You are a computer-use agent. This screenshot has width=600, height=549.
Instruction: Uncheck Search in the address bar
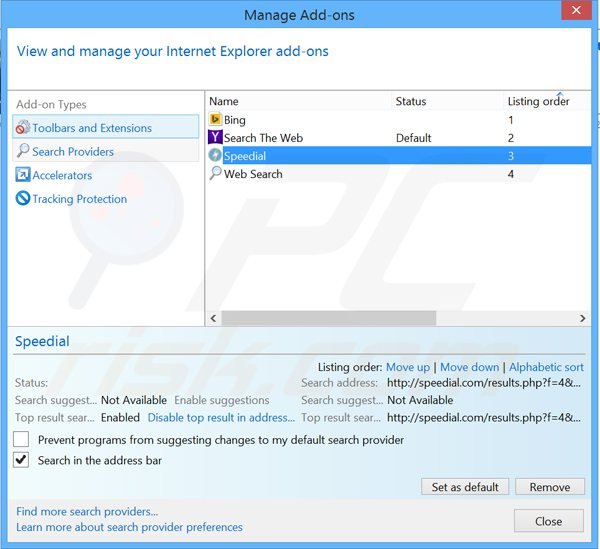tap(21, 460)
